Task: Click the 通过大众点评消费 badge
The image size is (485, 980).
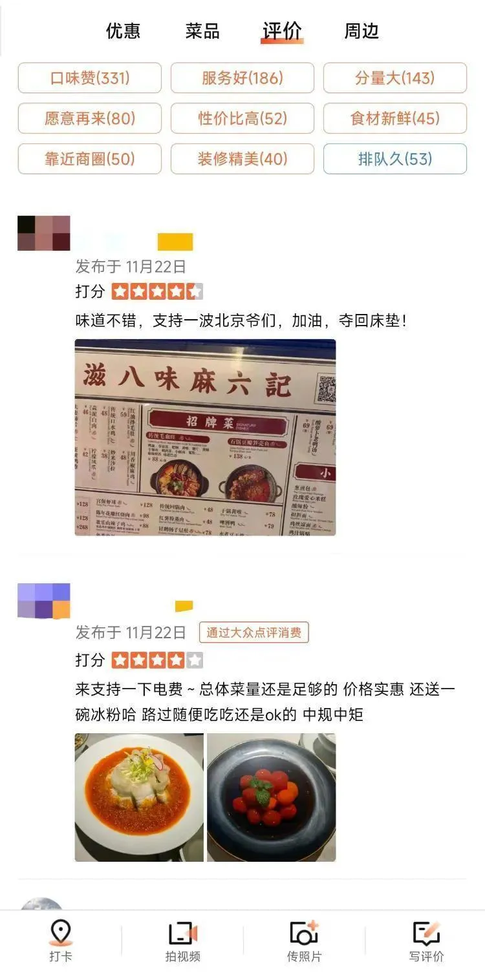Action: pos(253,632)
